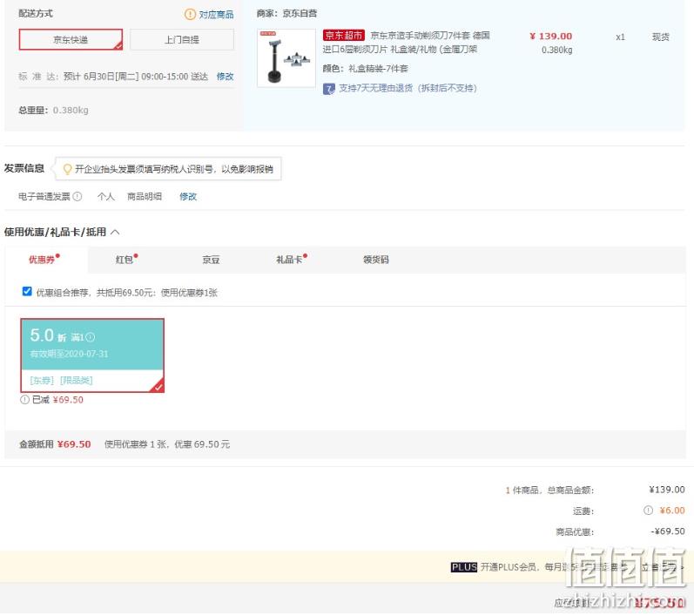The height and width of the screenshot is (616, 694).
Task: Click info icon next to 电子普通发票
Action: pos(77,196)
